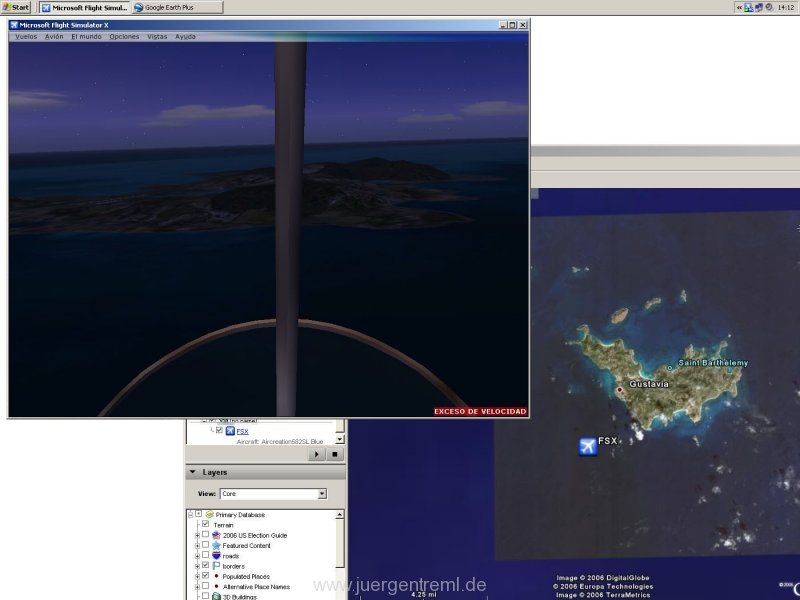The image size is (800, 600).
Task: Enable the Alternative Place Names checkbox
Action: click(x=205, y=585)
